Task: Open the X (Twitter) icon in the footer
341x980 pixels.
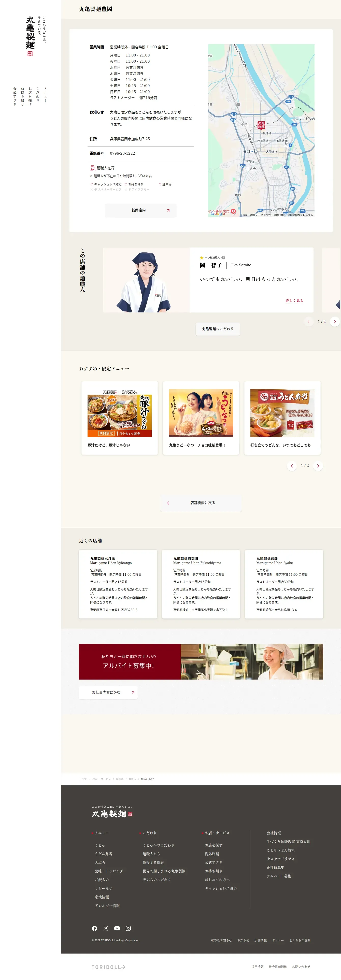Action: pos(106,928)
